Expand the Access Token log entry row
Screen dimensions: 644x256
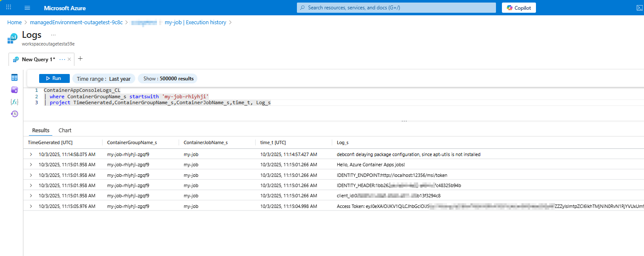[30, 206]
